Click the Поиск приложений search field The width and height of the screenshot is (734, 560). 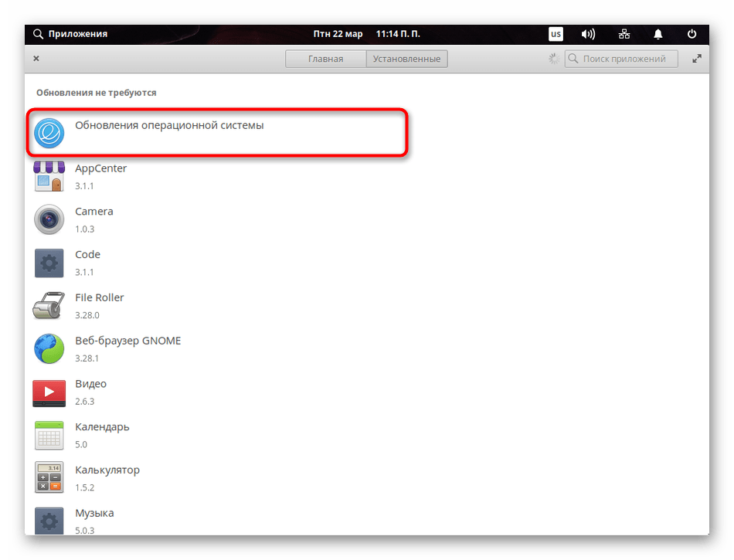tap(621, 59)
